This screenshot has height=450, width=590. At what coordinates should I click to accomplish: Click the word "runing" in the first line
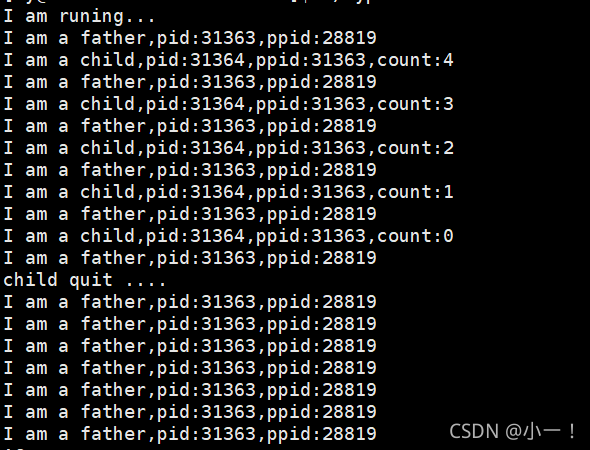point(91,18)
